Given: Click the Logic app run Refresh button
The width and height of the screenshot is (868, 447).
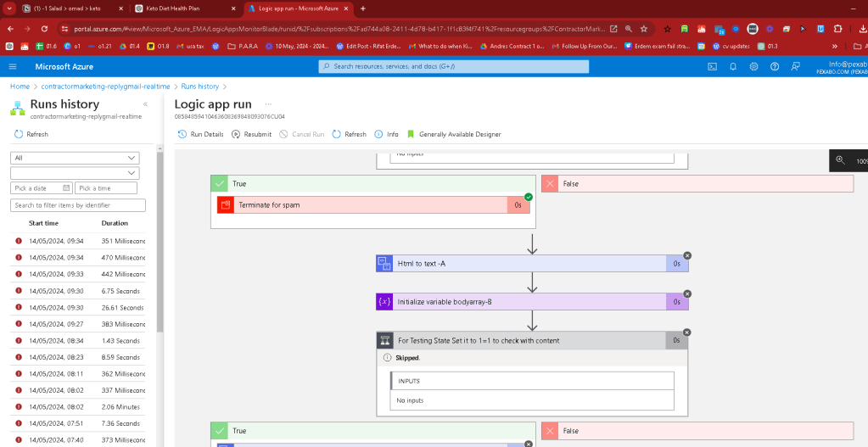Looking at the screenshot, I should tap(350, 134).
